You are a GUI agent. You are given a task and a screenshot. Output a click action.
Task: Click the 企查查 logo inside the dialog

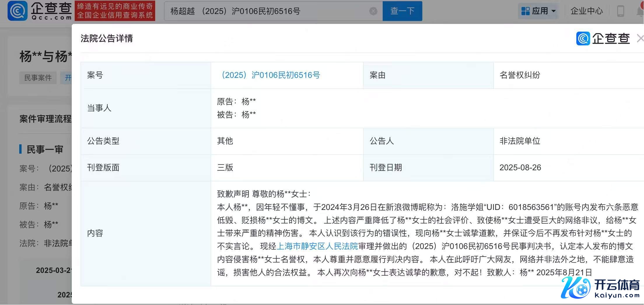(x=603, y=38)
